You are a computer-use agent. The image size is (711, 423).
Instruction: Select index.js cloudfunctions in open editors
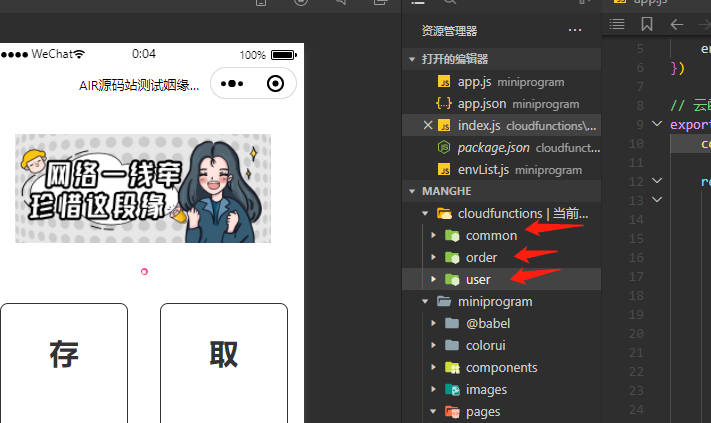tap(501, 125)
